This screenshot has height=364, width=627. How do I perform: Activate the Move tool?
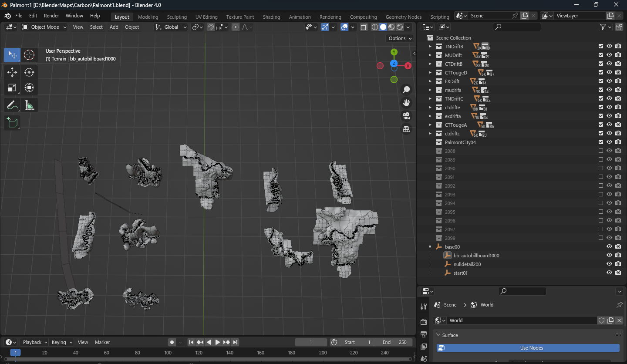click(x=12, y=72)
